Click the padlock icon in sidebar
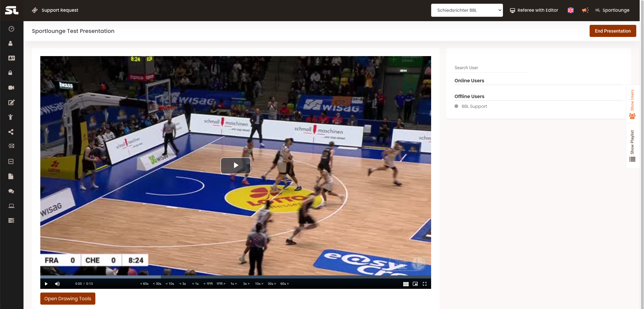This screenshot has height=309, width=644. (x=10, y=73)
